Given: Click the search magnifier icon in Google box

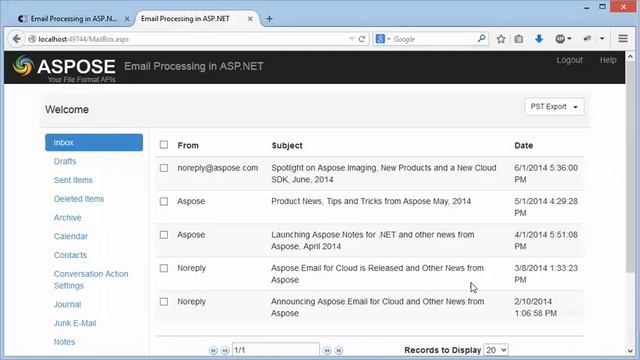Looking at the screenshot, I should 482,39.
